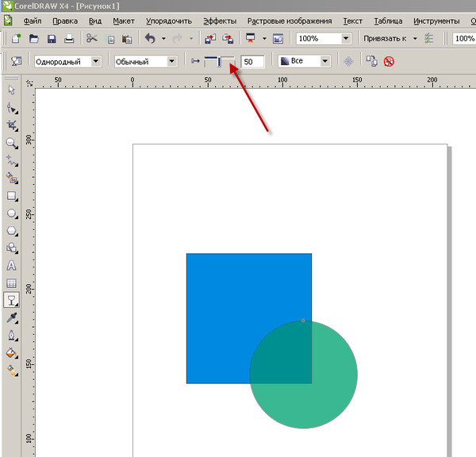Click the starting transparency slider

(x=220, y=62)
